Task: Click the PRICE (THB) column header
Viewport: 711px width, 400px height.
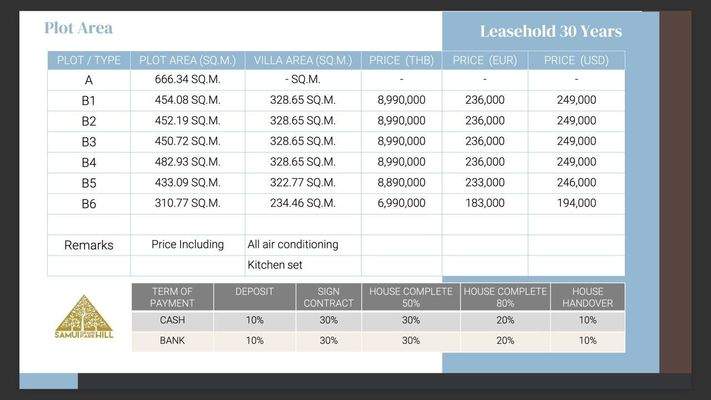Action: click(401, 60)
